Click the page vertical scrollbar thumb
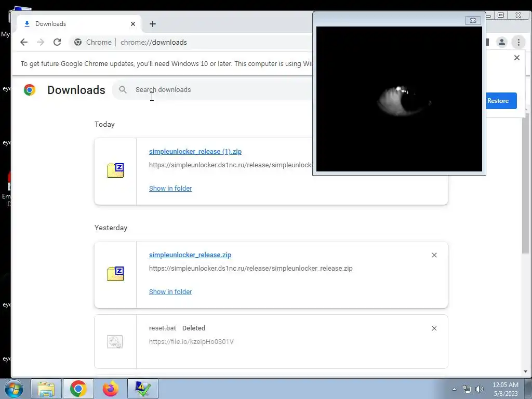 (x=525, y=183)
